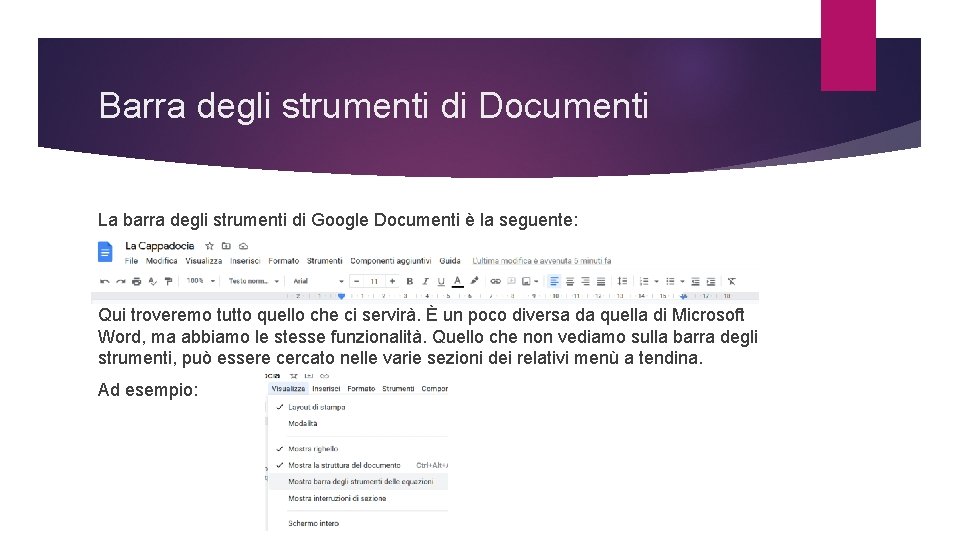Click the font size field showing 11
Screen dimensions: 960x540
coord(374,282)
